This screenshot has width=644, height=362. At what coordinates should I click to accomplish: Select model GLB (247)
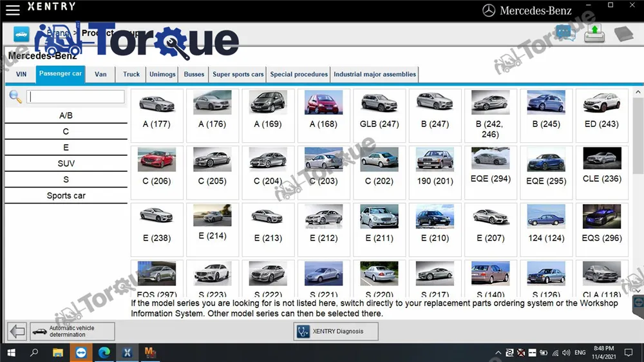click(379, 115)
